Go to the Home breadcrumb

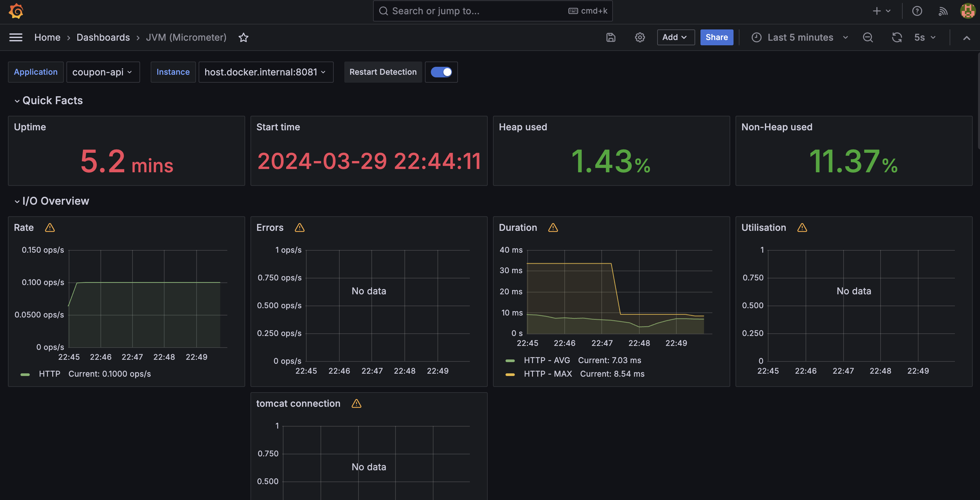click(x=47, y=37)
